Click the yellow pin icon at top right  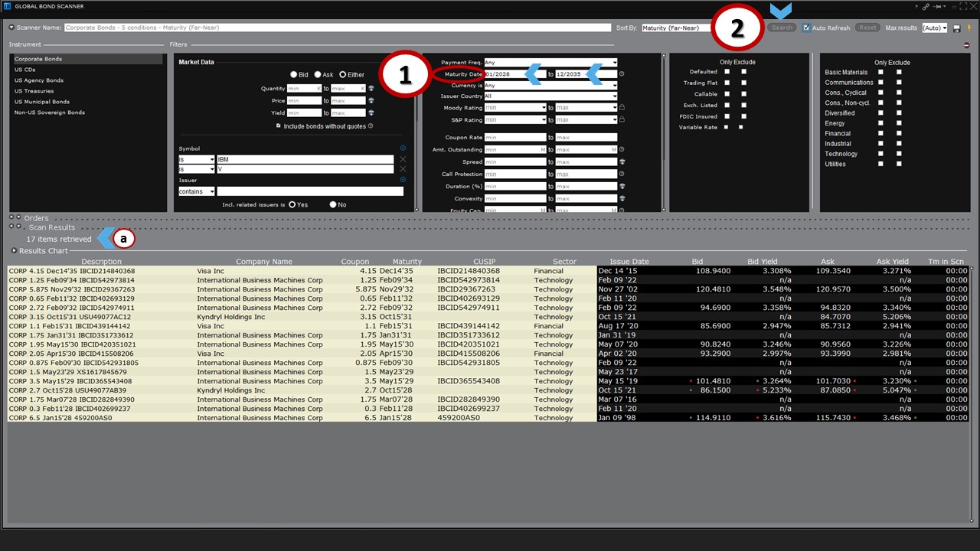[x=969, y=28]
